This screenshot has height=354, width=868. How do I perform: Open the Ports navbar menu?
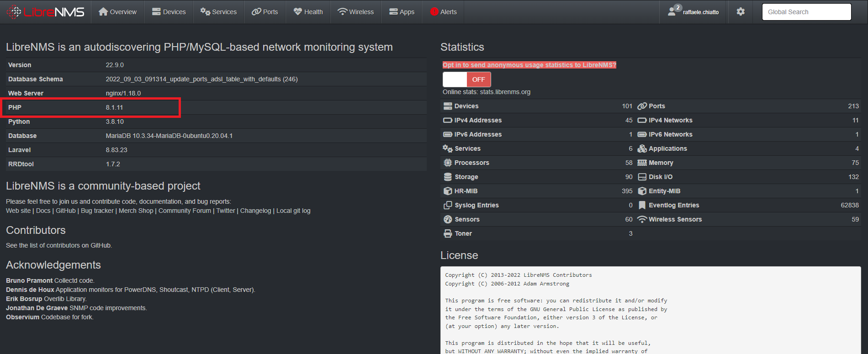(265, 12)
